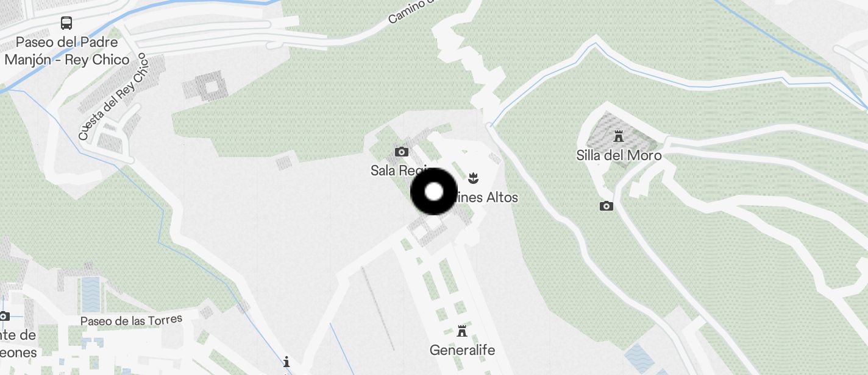Image resolution: width=868 pixels, height=375 pixels.
Task: Select the Paseo de las Torres street label
Action: 132,320
